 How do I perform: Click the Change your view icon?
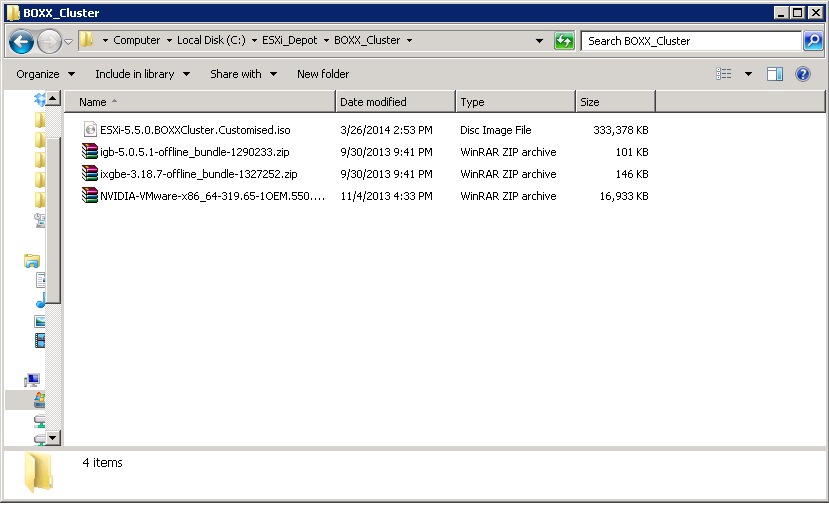coord(724,74)
